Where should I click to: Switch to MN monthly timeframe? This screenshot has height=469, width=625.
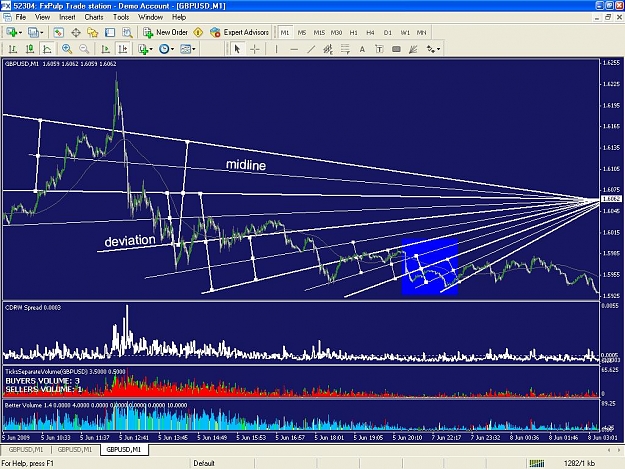[421, 33]
